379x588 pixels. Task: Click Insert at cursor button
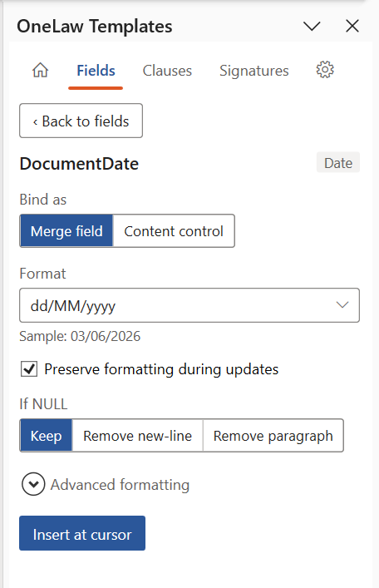(82, 533)
